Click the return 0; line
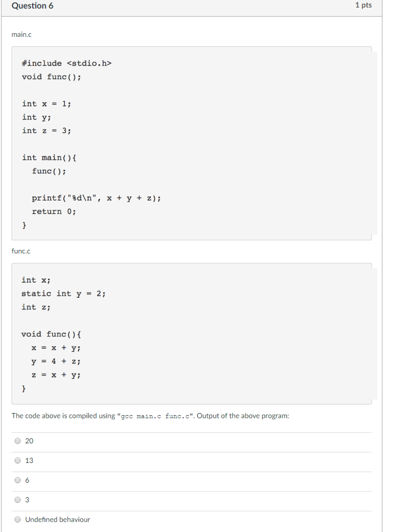397x532 pixels. [x=54, y=211]
